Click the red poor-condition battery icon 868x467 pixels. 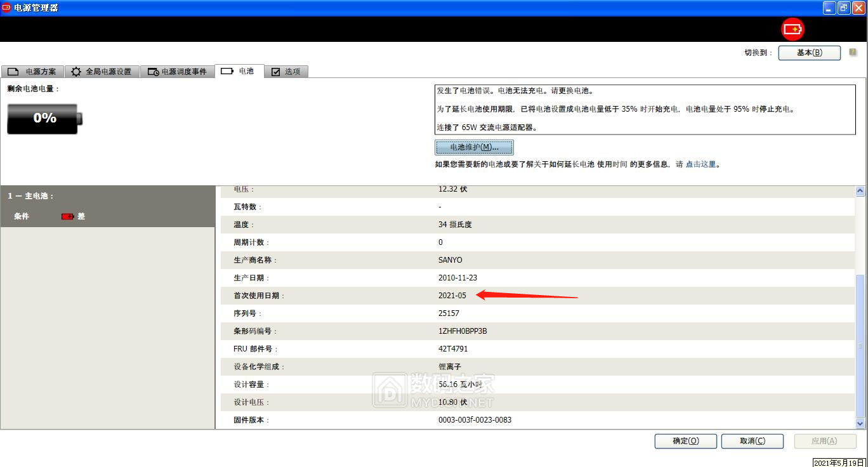[x=67, y=216]
